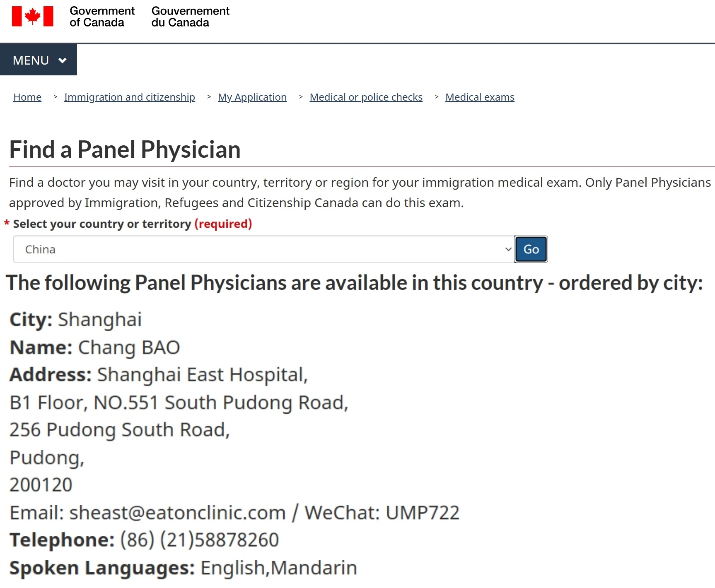Click the Spoken Languages English,Mandarin line
715x588 pixels.
coord(183,568)
